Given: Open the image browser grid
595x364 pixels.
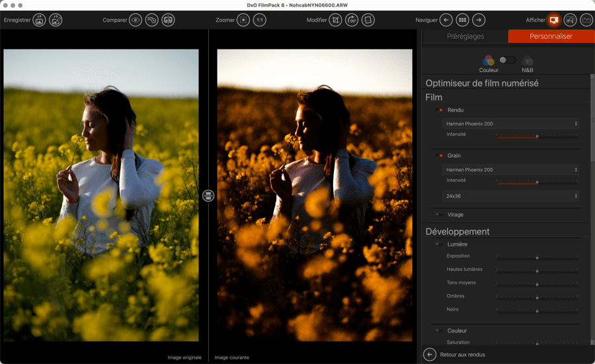Looking at the screenshot, I should [463, 20].
